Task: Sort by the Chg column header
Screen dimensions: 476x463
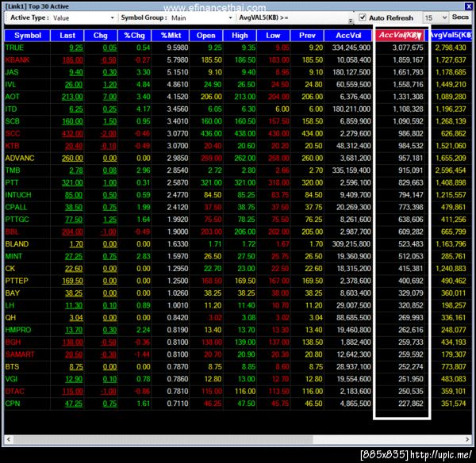Action: point(101,36)
